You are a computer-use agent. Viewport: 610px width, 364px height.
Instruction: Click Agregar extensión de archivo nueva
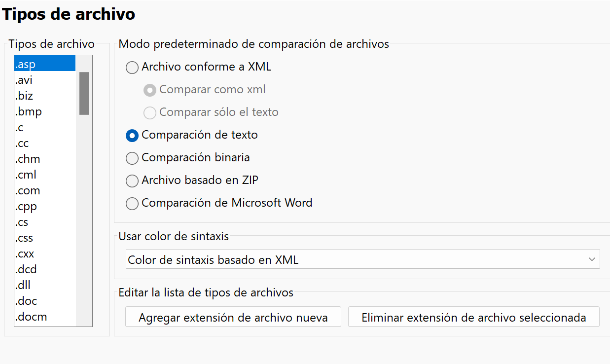point(233,317)
